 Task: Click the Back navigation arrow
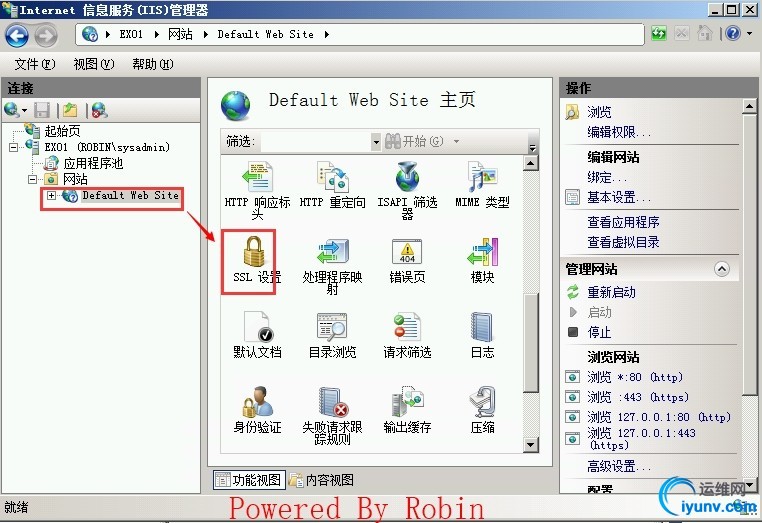point(17,35)
